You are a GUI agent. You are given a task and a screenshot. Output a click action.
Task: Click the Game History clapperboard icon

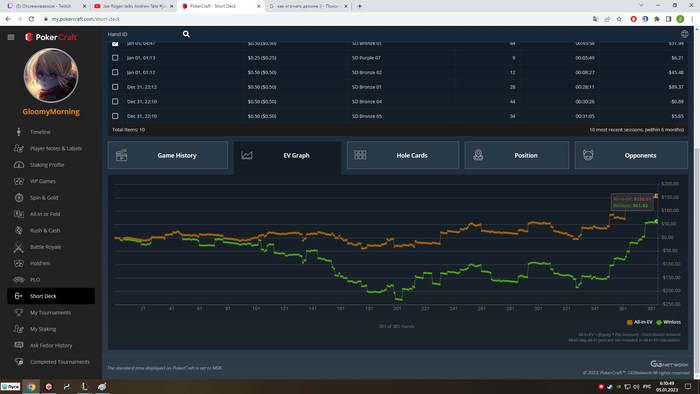(121, 155)
